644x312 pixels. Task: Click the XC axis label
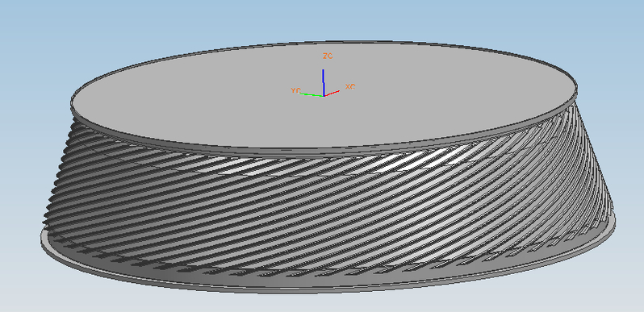point(350,86)
